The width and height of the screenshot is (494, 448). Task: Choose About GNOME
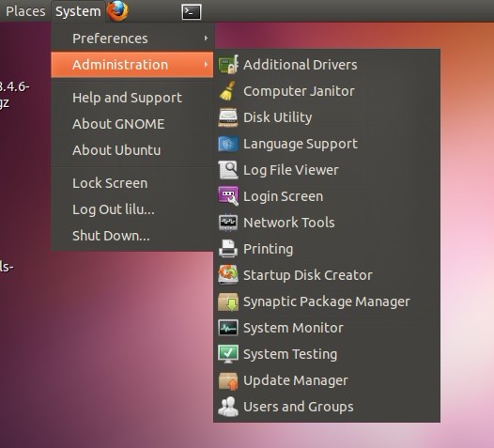click(x=132, y=124)
